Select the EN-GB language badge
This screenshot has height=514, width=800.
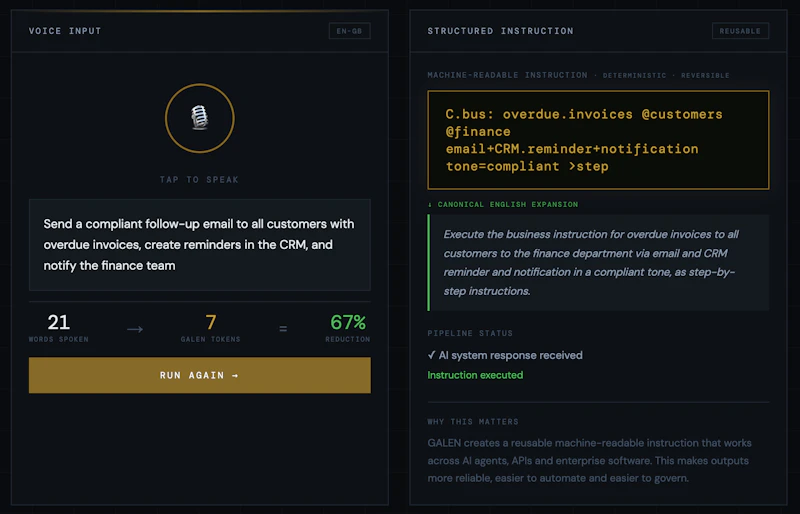[349, 31]
